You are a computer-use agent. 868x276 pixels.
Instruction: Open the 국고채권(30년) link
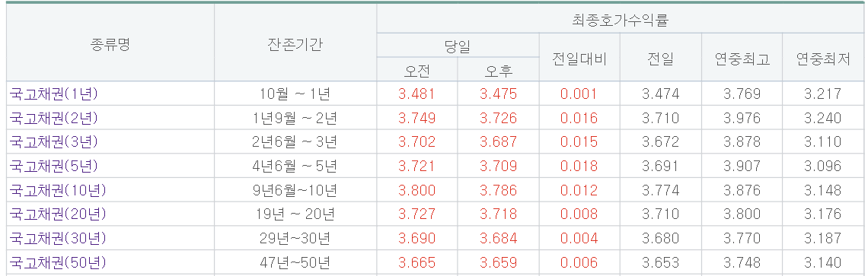[58, 238]
